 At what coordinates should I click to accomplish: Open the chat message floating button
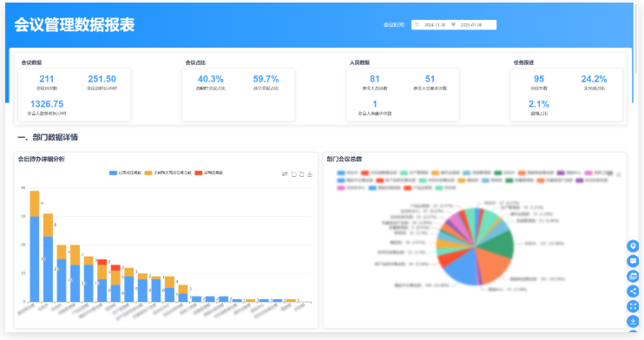(633, 261)
